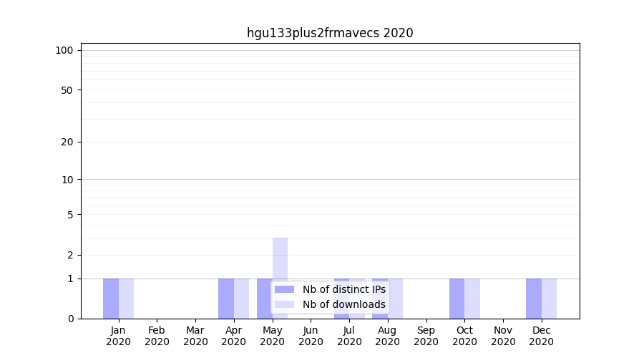Click the 'Feb 2020' x-axis label

pyautogui.click(x=157, y=336)
